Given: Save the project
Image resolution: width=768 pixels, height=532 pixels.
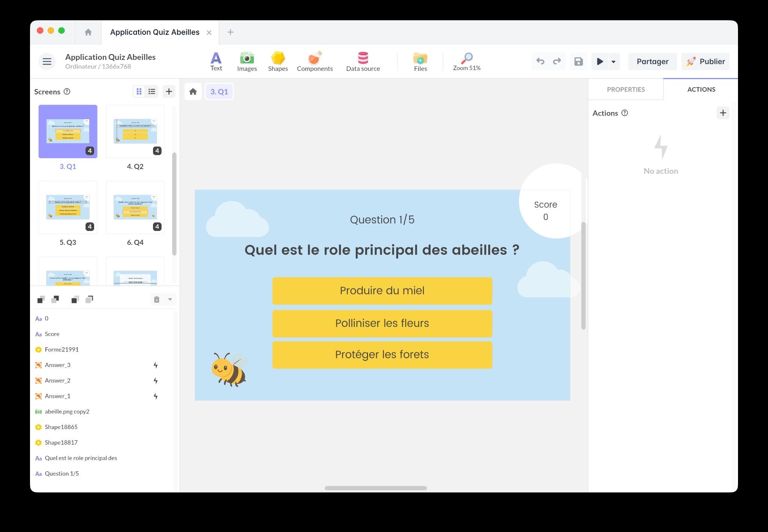Looking at the screenshot, I should point(579,61).
